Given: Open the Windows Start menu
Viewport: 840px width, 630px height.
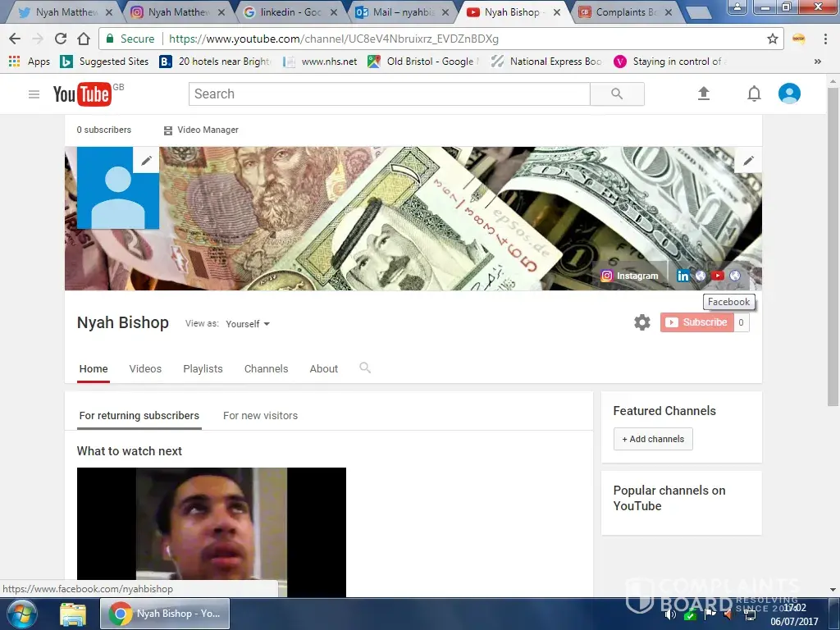Looking at the screenshot, I should pos(21,614).
